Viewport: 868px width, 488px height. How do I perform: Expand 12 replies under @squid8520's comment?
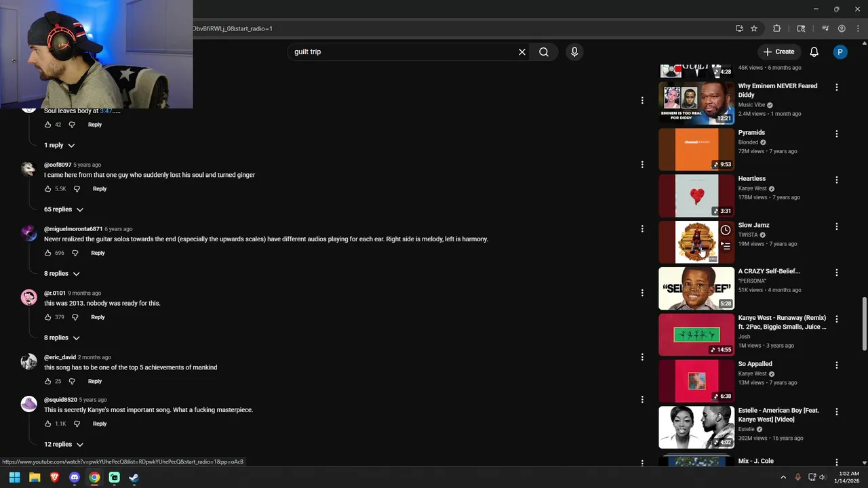pos(64,445)
